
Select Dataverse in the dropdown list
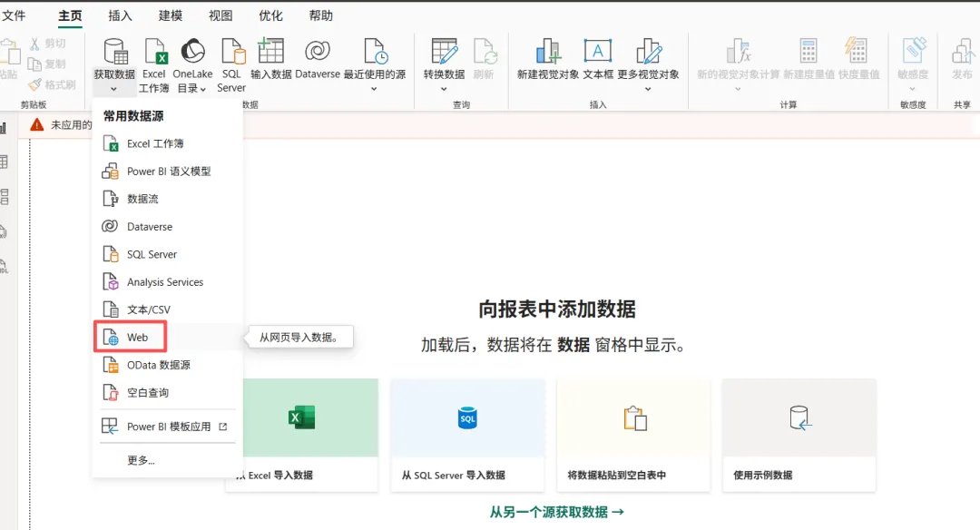(168, 226)
